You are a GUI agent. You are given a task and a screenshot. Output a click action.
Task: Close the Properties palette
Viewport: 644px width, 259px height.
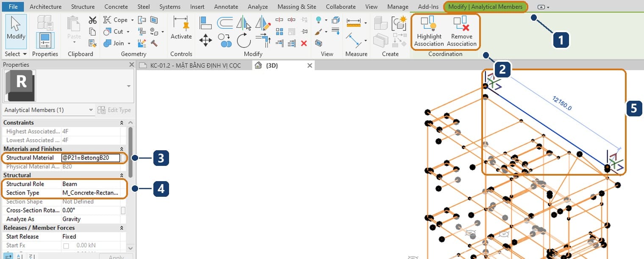(x=131, y=65)
